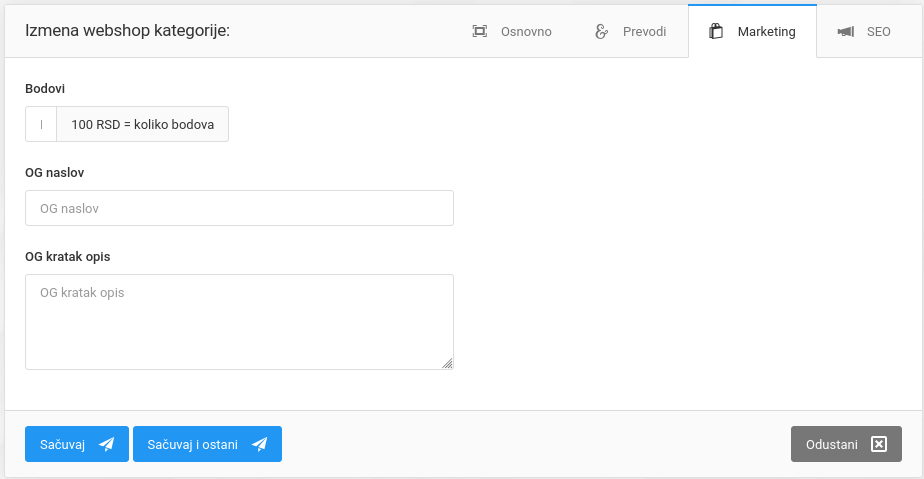This screenshot has width=924, height=479.
Task: Go to the SEO tab
Action: 878,32
